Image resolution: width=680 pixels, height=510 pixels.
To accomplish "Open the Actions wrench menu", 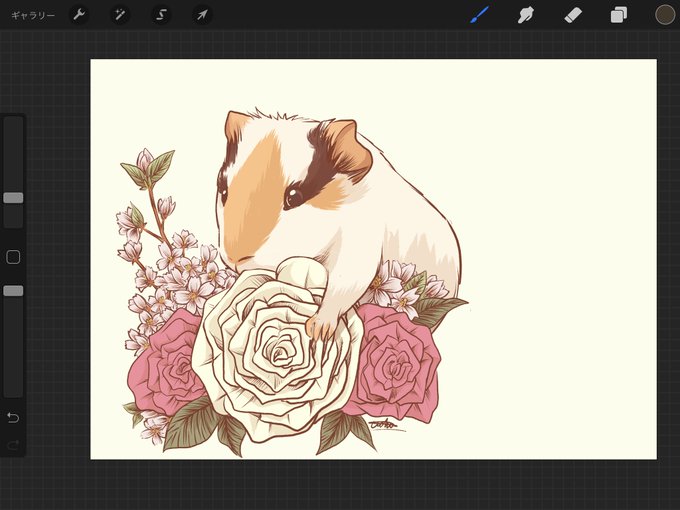I will [79, 15].
